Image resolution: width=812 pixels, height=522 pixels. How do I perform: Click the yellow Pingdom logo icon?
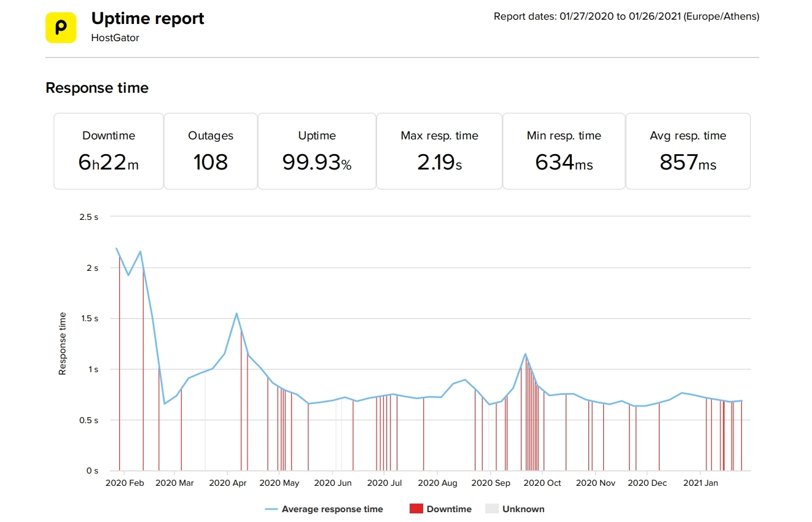tap(61, 28)
